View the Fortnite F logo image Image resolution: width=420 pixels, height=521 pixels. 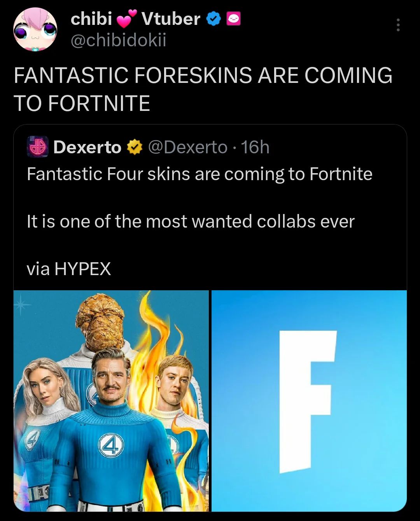(309, 401)
